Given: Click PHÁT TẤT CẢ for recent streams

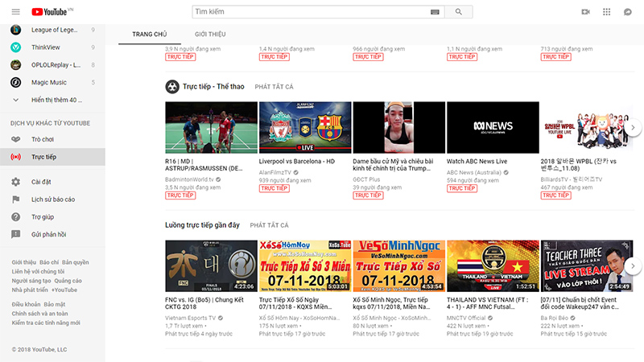Looking at the screenshot, I should click(x=270, y=225).
